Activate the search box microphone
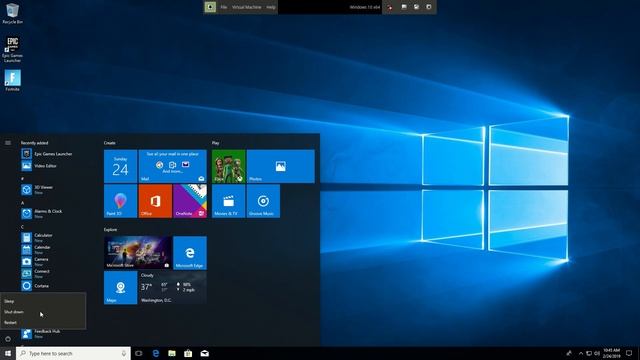640x360 pixels. 124,353
